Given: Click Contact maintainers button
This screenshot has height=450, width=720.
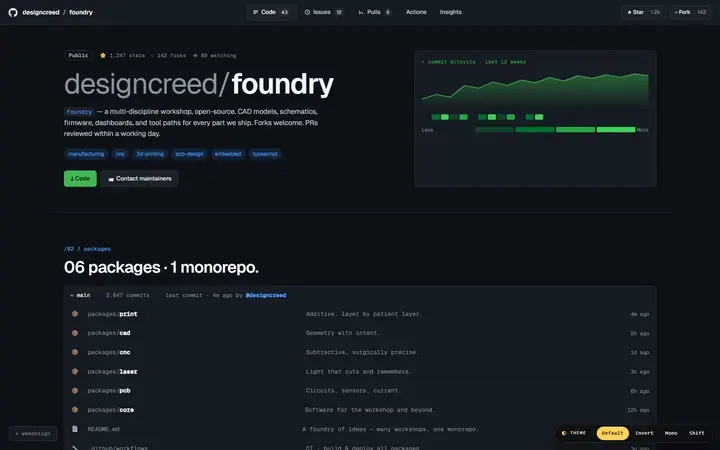Looking at the screenshot, I should click(139, 179).
